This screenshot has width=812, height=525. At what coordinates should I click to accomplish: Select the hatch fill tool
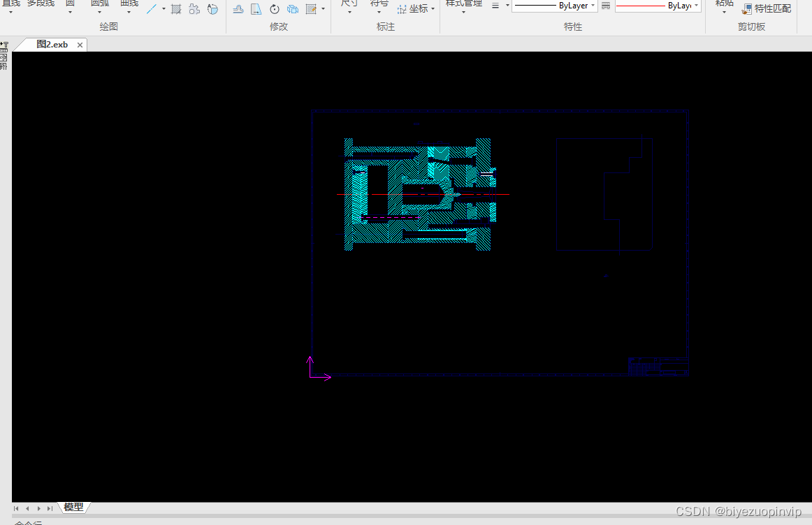176,9
